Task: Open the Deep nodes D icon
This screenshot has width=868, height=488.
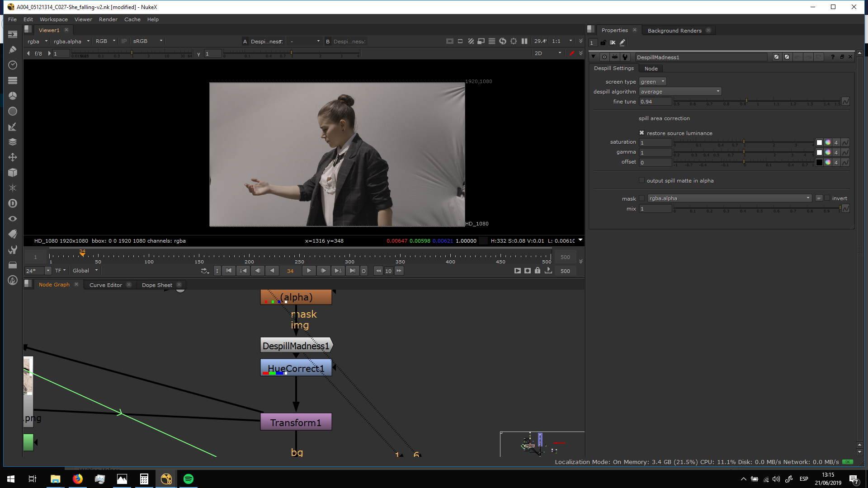Action: coord(13,203)
